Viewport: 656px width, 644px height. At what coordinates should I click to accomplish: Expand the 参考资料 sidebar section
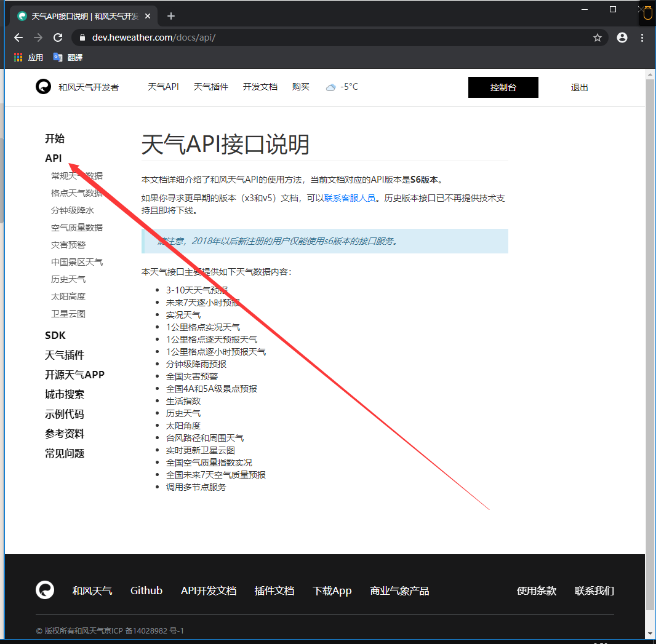point(65,434)
